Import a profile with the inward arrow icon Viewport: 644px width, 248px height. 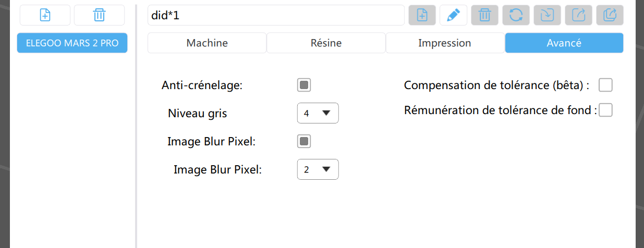pyautogui.click(x=547, y=15)
